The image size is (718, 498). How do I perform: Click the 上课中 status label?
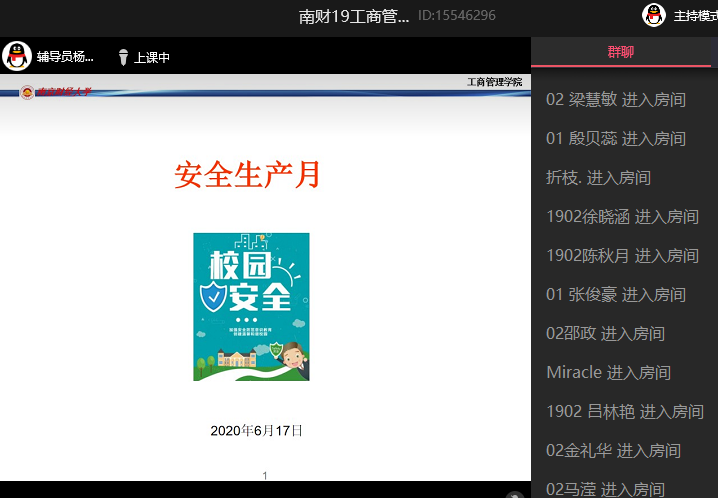(x=152, y=57)
